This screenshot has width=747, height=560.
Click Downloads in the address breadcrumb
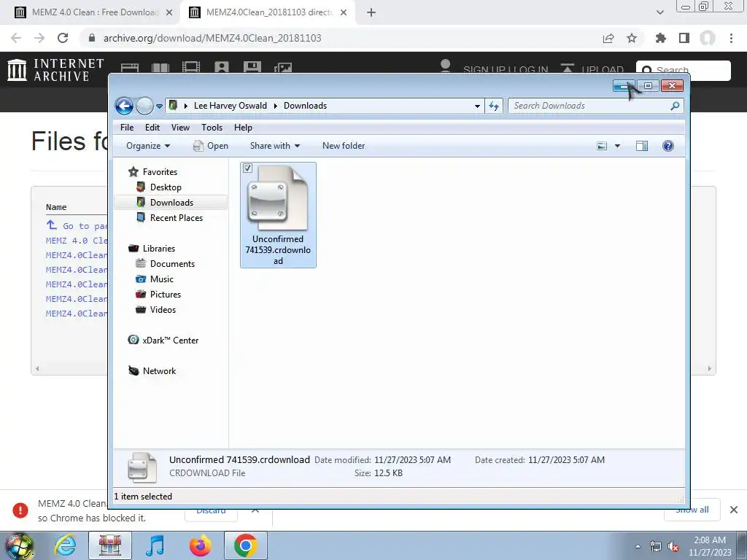click(x=306, y=106)
